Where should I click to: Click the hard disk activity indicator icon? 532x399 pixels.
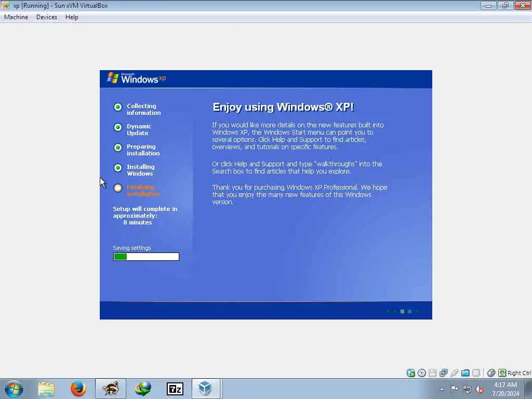410,373
